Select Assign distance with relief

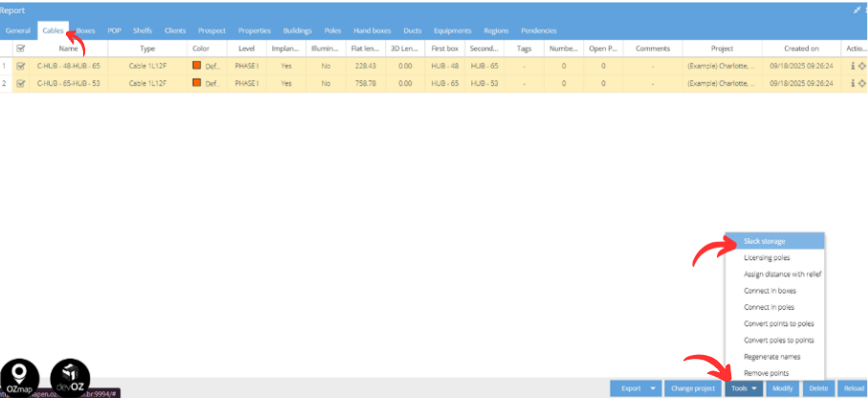[x=775, y=274]
